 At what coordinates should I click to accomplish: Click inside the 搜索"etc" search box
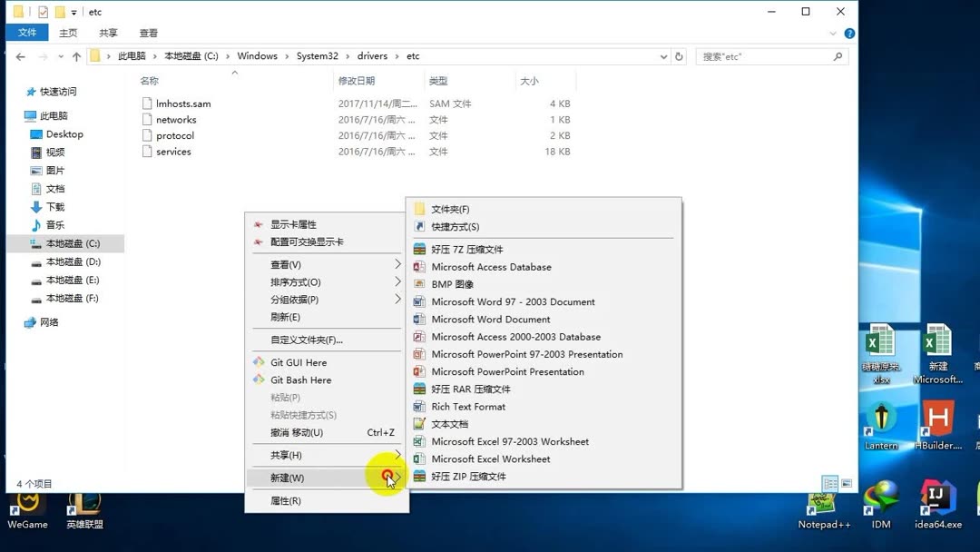(x=762, y=55)
